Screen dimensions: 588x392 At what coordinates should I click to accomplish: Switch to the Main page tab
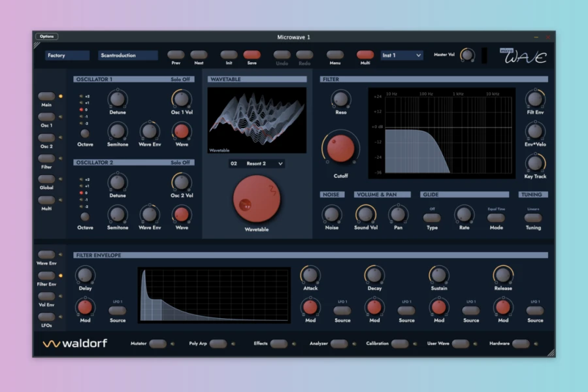coord(46,96)
